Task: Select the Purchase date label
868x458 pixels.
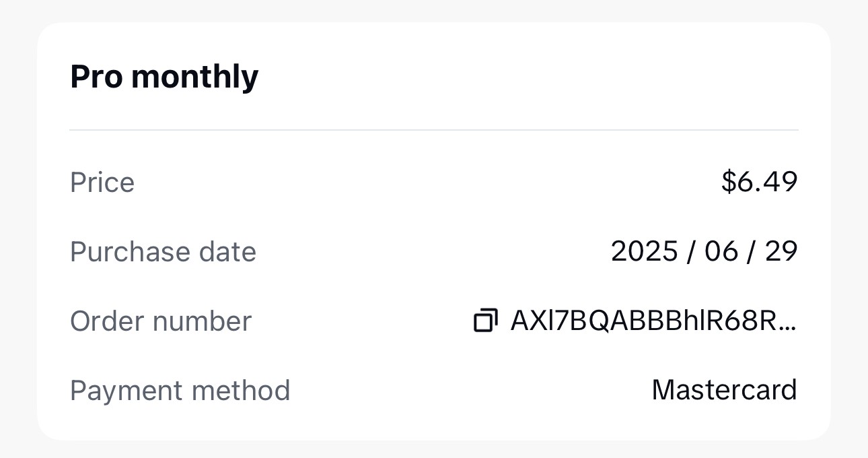Action: pos(163,252)
